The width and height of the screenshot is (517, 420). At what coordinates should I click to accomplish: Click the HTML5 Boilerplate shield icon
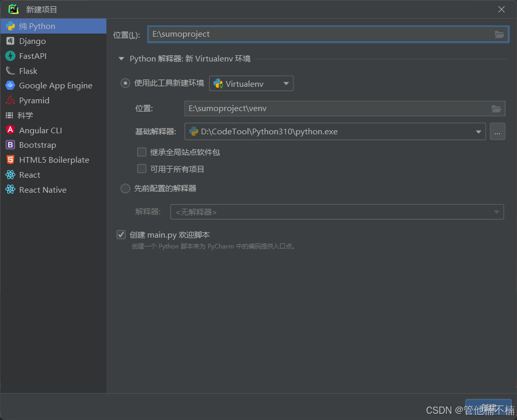(10, 160)
